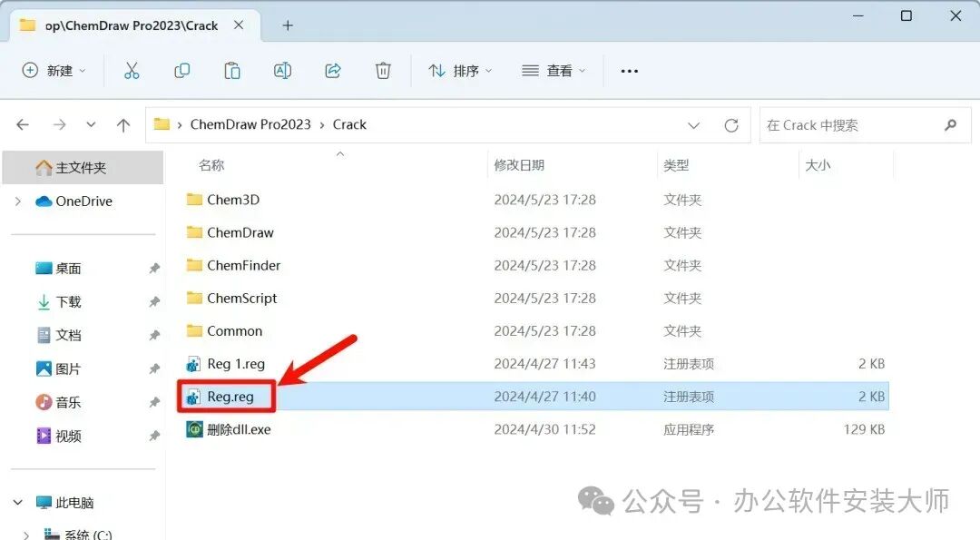
Task: Open 视频 in quick access
Action: coord(67,436)
